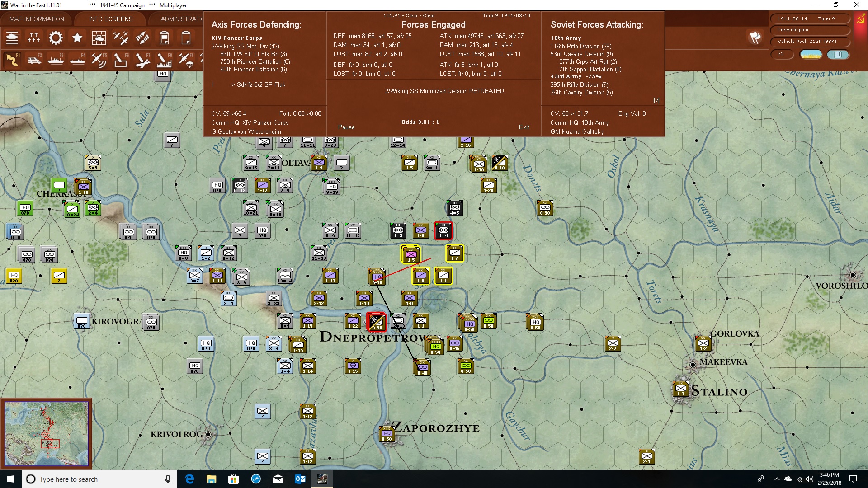Open the taskbar notification center
The height and width of the screenshot is (488, 868).
853,479
